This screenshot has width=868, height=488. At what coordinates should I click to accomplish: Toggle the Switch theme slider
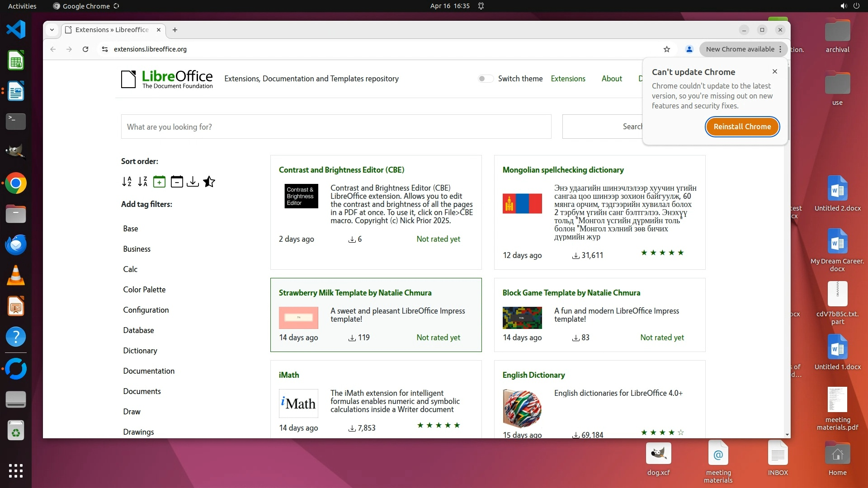point(486,79)
